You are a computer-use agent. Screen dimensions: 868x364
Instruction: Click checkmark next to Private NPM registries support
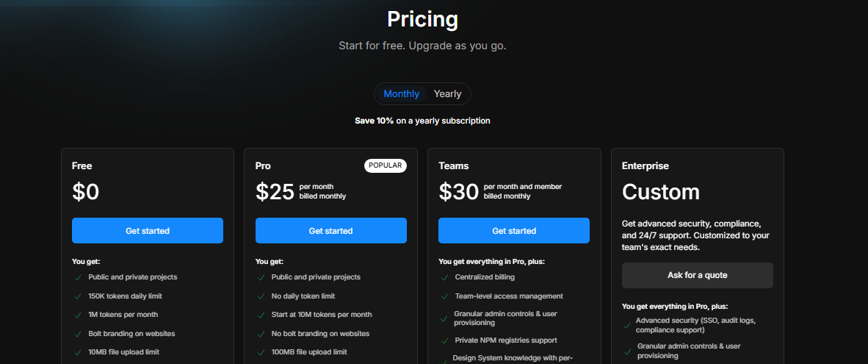tap(444, 340)
